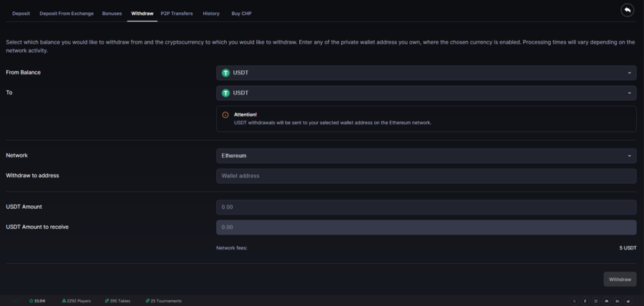
Task: Go to the Bonuses tab
Action: [x=112, y=14]
